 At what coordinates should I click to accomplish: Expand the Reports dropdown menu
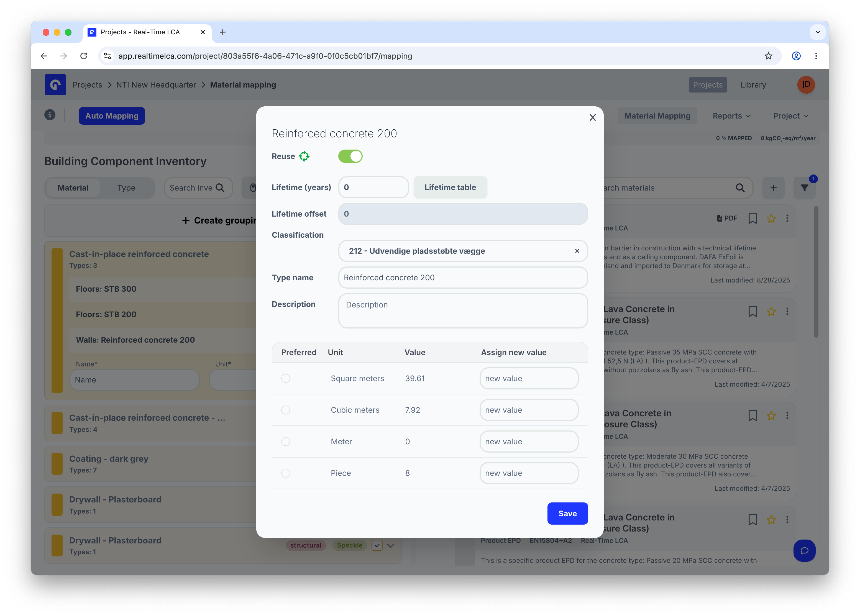tap(731, 115)
